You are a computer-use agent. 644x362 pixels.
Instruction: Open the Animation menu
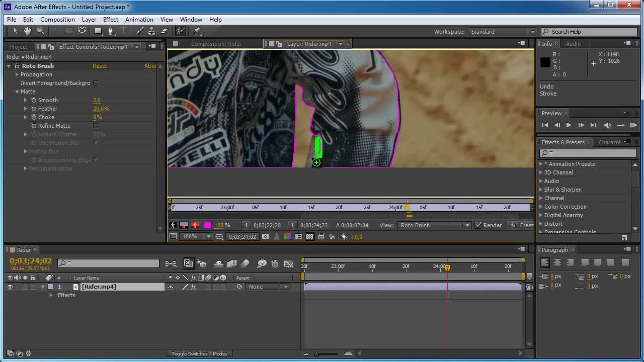(x=139, y=20)
